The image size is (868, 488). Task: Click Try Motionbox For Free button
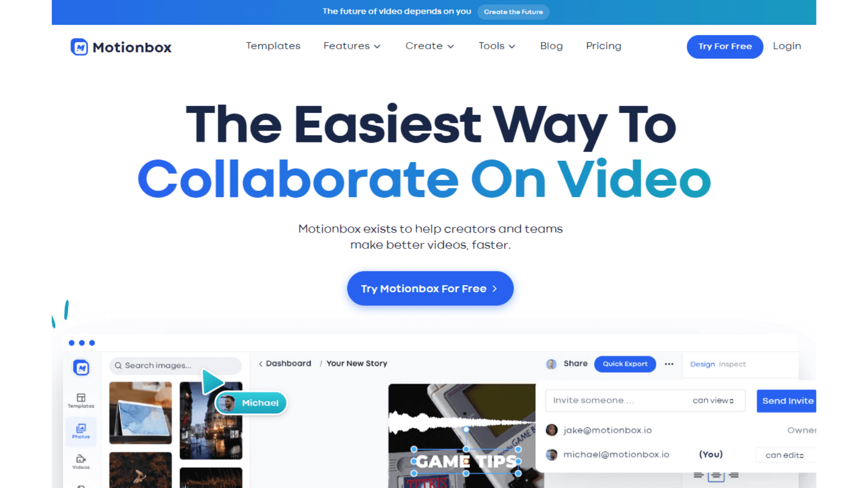tap(430, 288)
